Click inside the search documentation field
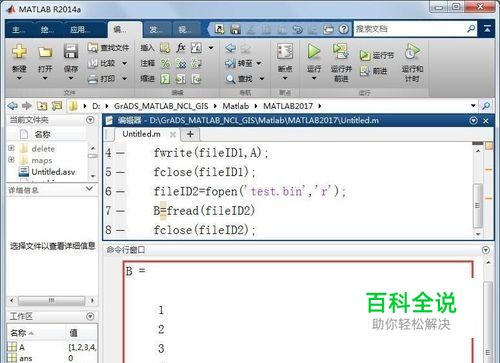The height and width of the screenshot is (363, 500). tap(410, 29)
